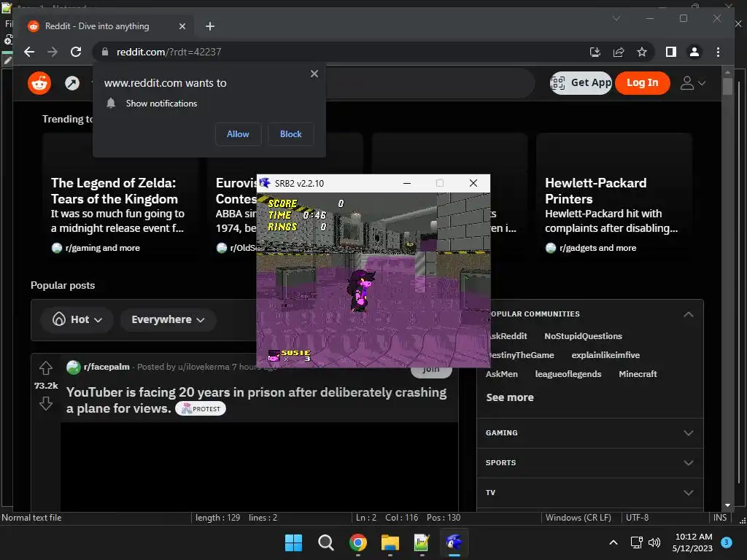Click the down arrow of the page scrollbar
Image resolution: width=747 pixels, height=560 pixels.
click(727, 505)
